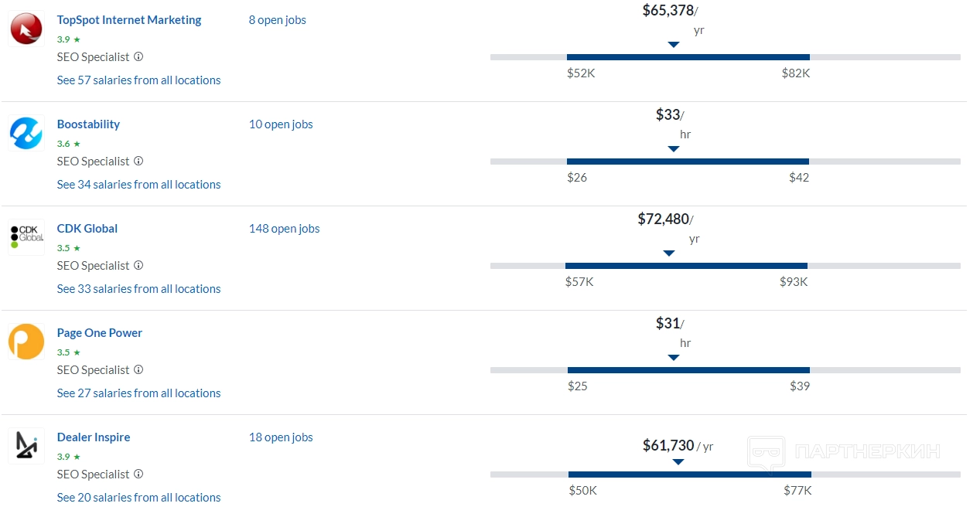Click the Boostability company logo
The width and height of the screenshot is (980, 517).
[x=26, y=133]
